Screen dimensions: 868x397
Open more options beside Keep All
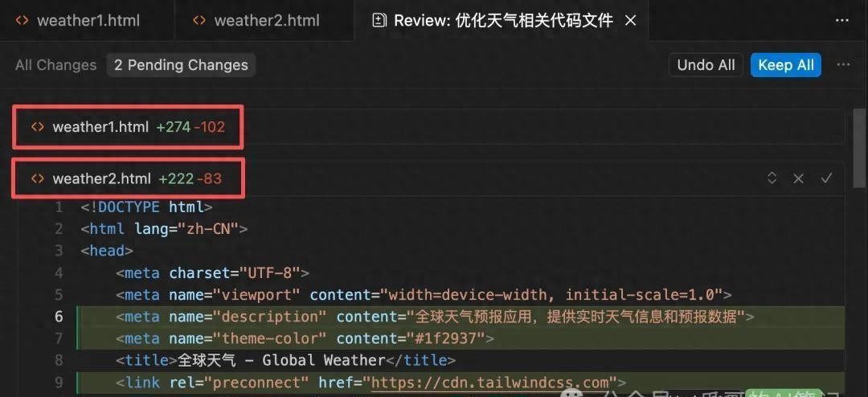click(843, 65)
